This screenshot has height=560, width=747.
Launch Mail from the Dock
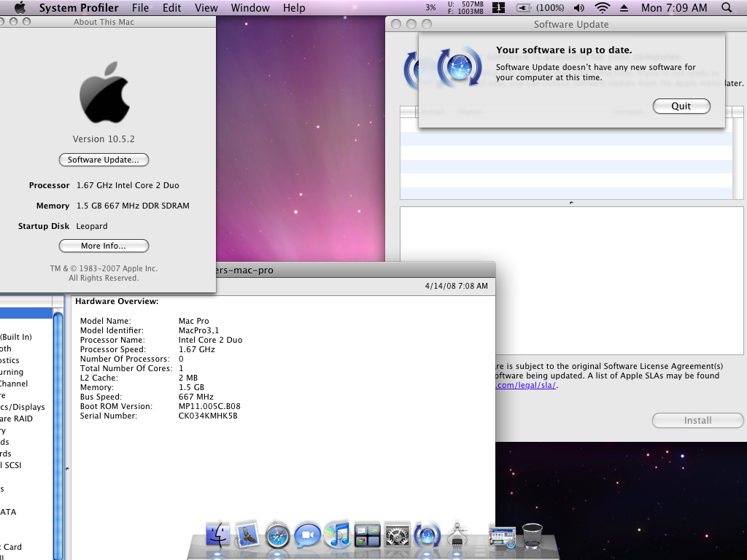(248, 535)
